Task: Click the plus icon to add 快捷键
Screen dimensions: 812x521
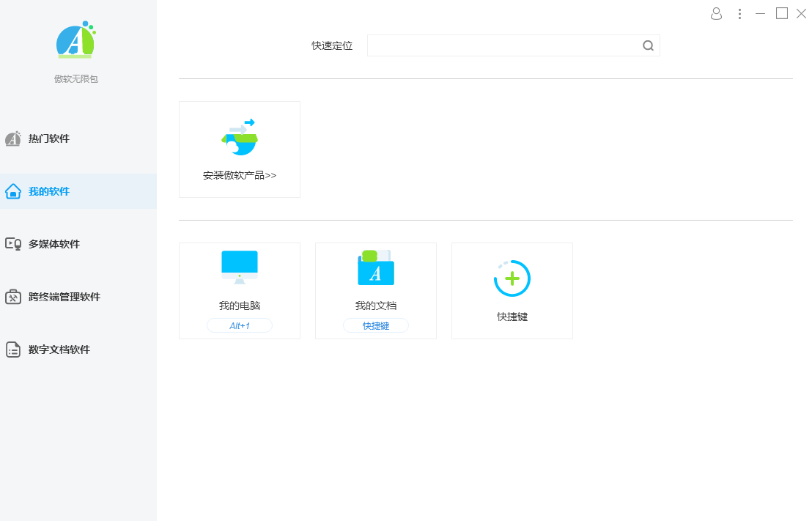Action: 512,278
